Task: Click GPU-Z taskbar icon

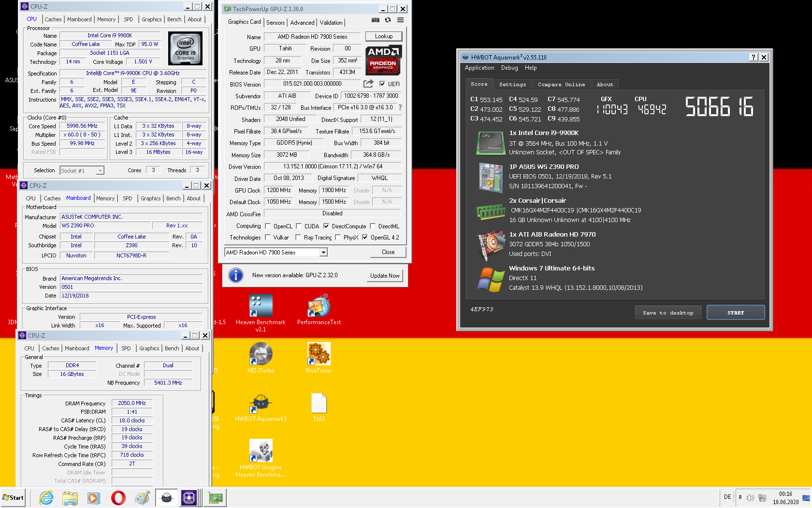Action: [x=215, y=497]
